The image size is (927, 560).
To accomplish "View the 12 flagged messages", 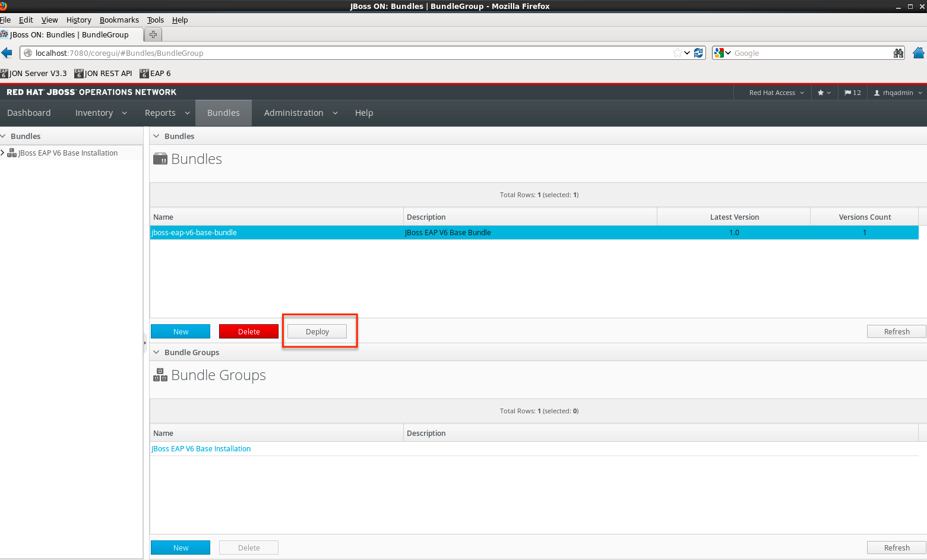I will tap(852, 93).
